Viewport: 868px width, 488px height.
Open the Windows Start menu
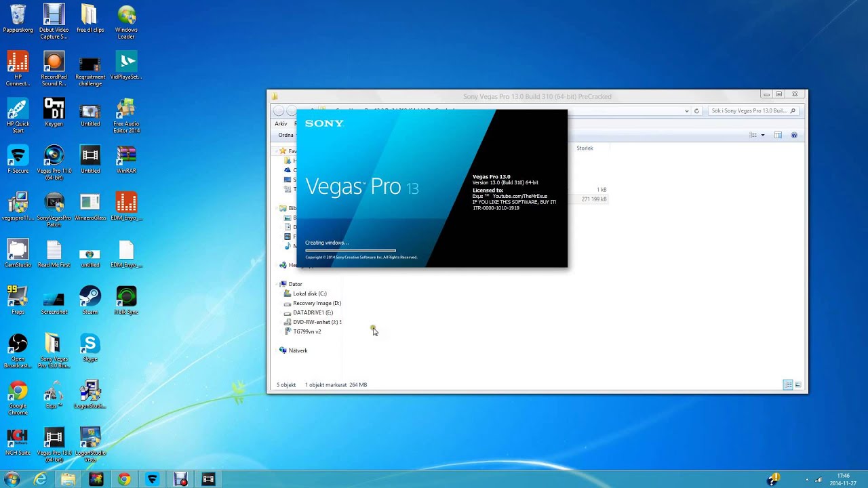pos(12,479)
